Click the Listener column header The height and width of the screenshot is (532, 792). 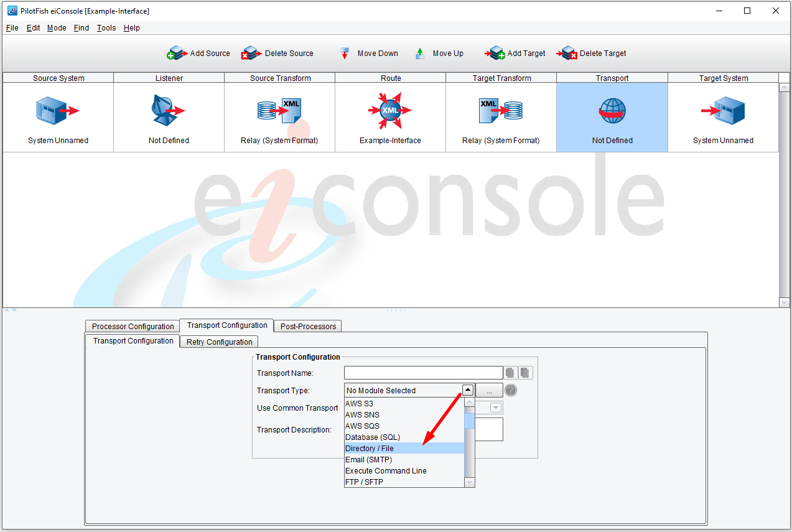click(x=169, y=78)
